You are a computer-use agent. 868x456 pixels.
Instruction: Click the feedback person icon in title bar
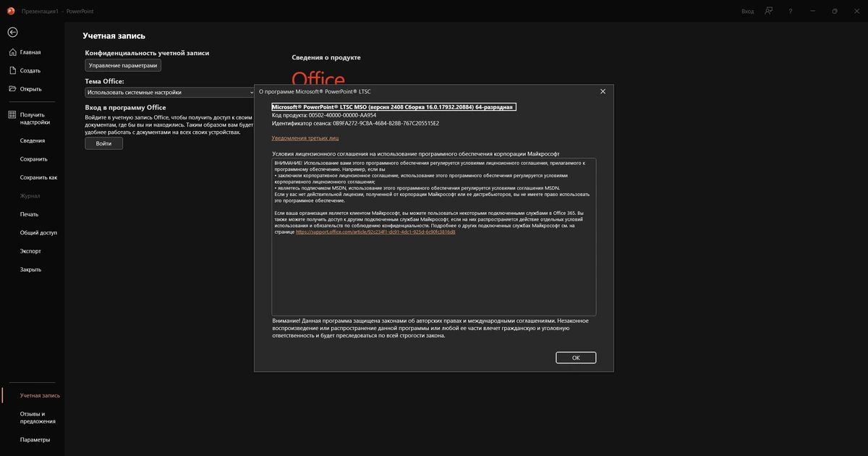click(769, 11)
